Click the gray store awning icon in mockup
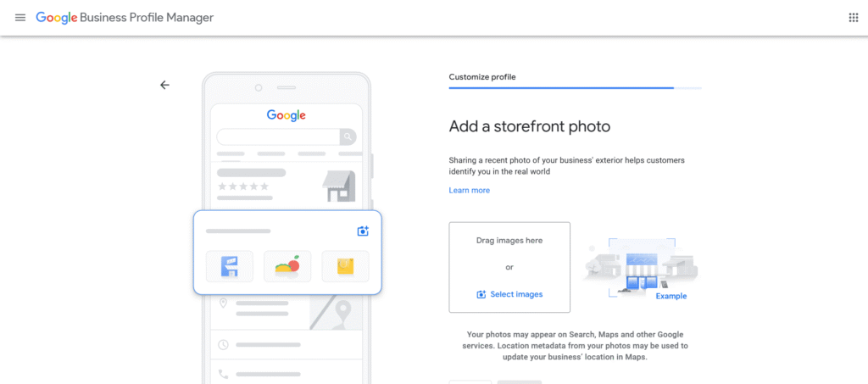868x384 pixels. 338,186
